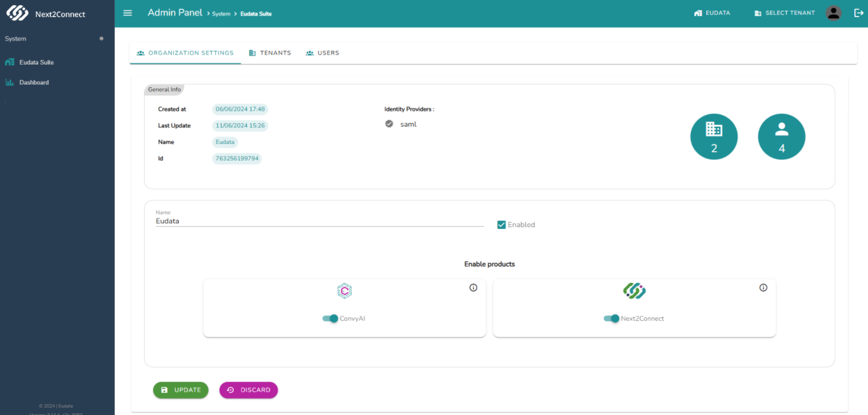Click the Last Update date 11/06/2024 15:26

coord(240,126)
